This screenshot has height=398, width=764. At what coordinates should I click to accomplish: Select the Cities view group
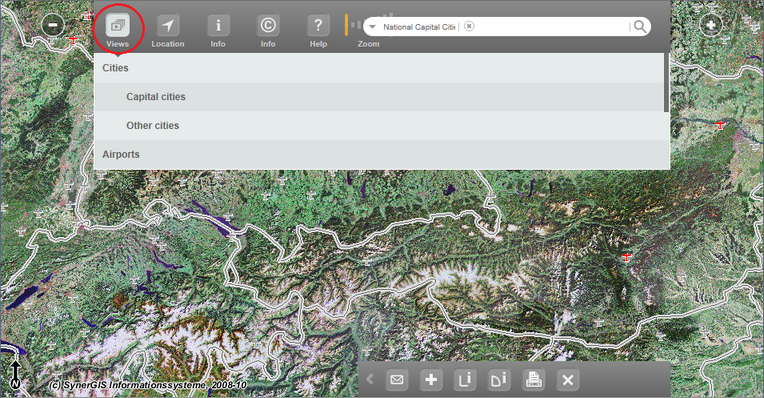tap(379, 68)
